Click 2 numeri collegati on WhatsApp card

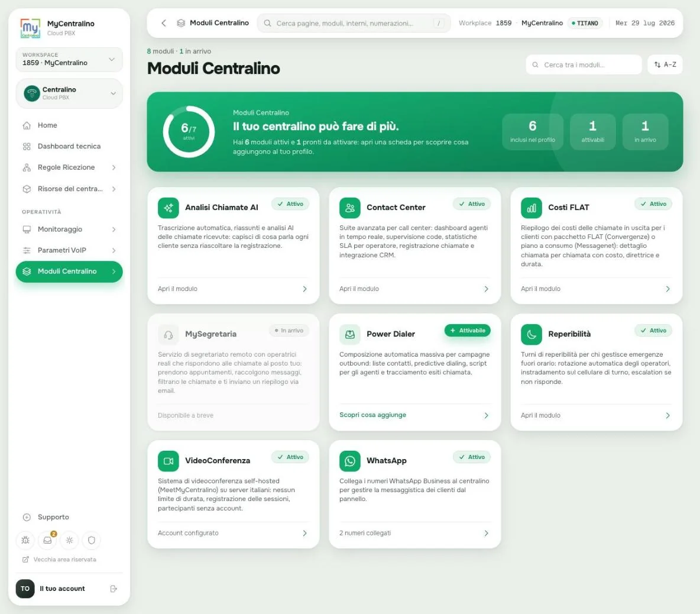click(x=365, y=533)
